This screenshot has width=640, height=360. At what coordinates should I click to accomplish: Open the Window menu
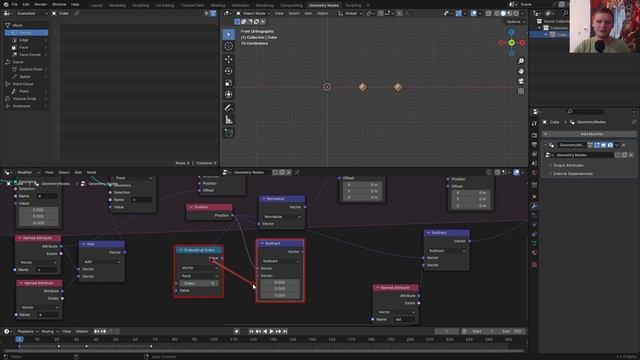[x=59, y=4]
